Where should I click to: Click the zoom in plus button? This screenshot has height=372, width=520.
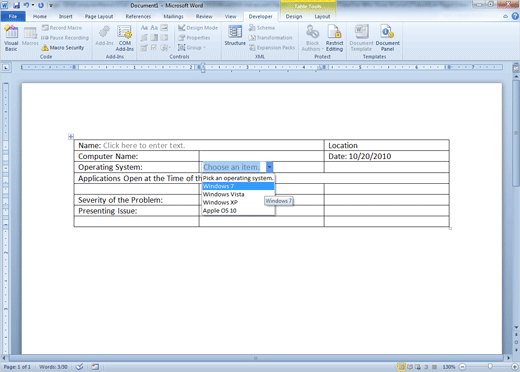point(515,367)
